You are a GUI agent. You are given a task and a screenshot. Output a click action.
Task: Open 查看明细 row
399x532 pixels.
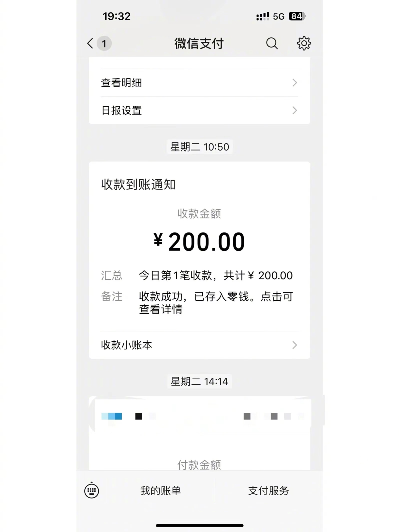(x=199, y=83)
